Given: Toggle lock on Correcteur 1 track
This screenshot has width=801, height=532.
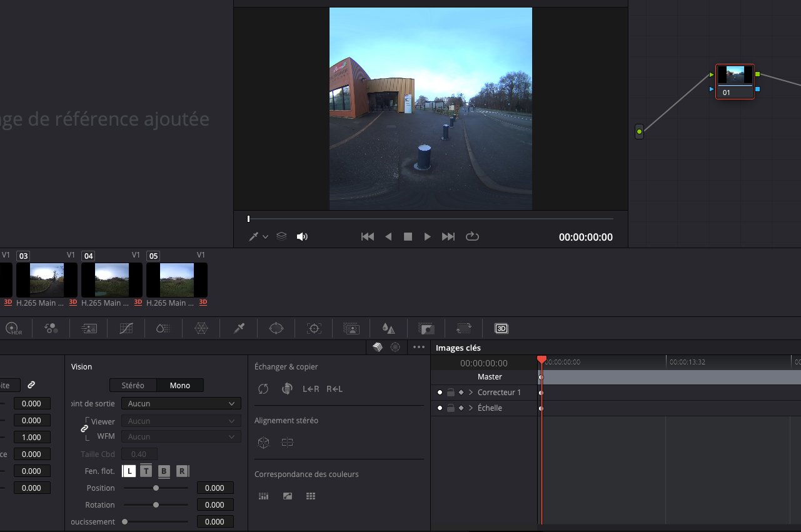Looking at the screenshot, I should tap(450, 393).
